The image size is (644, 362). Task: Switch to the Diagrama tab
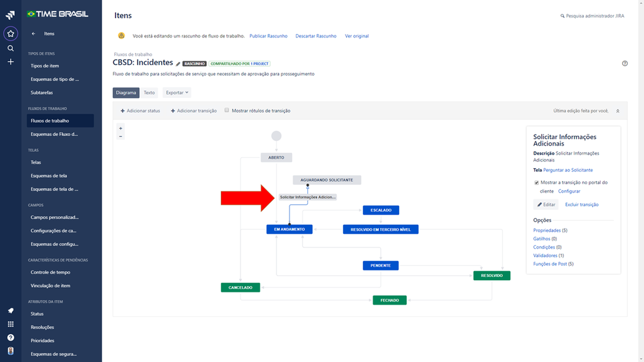[126, 93]
